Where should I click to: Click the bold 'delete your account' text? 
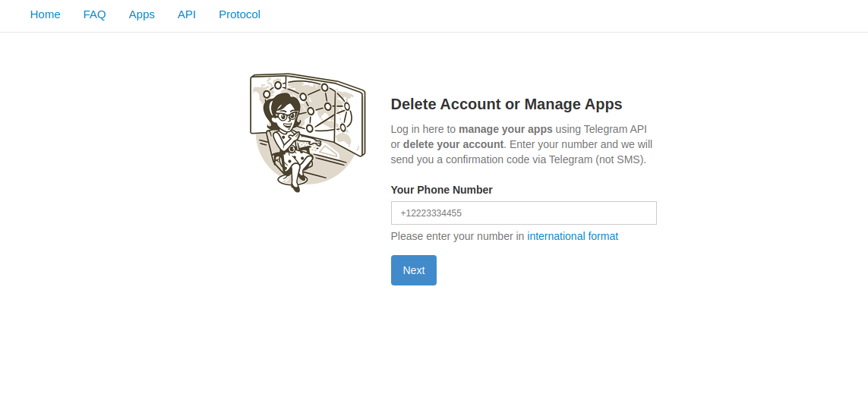[x=453, y=144]
